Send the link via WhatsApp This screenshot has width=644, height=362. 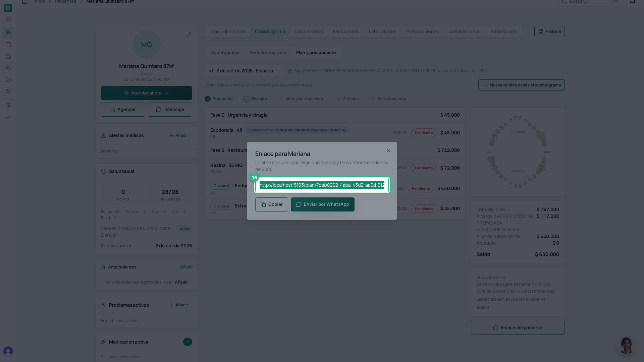(322, 204)
